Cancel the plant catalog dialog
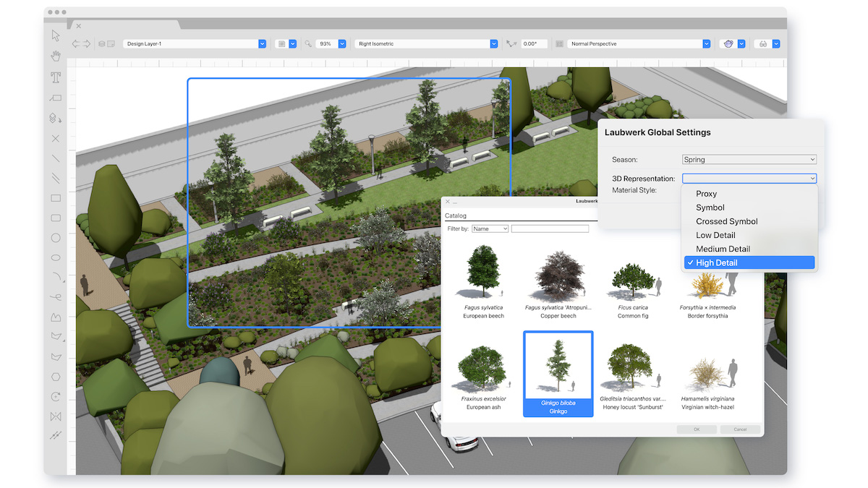This screenshot has width=868, height=488. (739, 429)
